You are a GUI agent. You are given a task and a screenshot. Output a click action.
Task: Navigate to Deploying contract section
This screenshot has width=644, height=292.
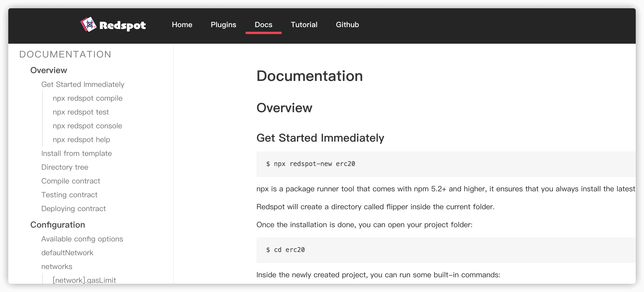click(73, 209)
